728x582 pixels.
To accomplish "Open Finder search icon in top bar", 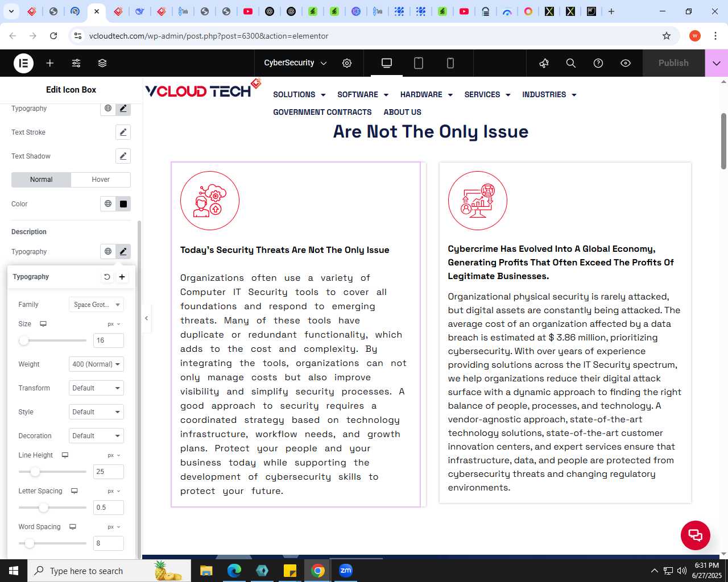I will [571, 63].
